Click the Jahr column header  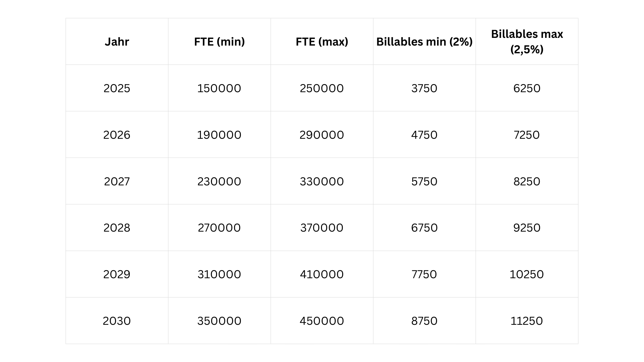tap(117, 42)
